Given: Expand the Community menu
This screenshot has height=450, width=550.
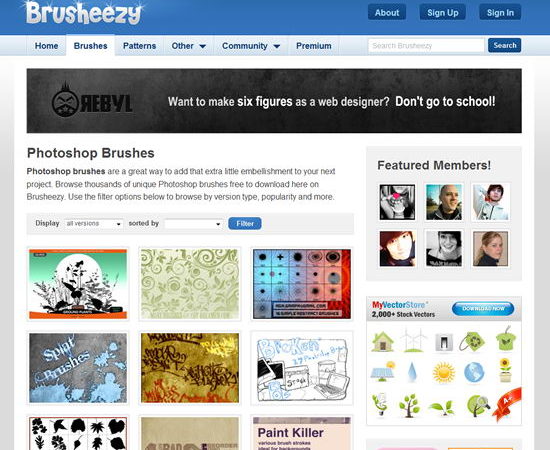Looking at the screenshot, I should (251, 46).
